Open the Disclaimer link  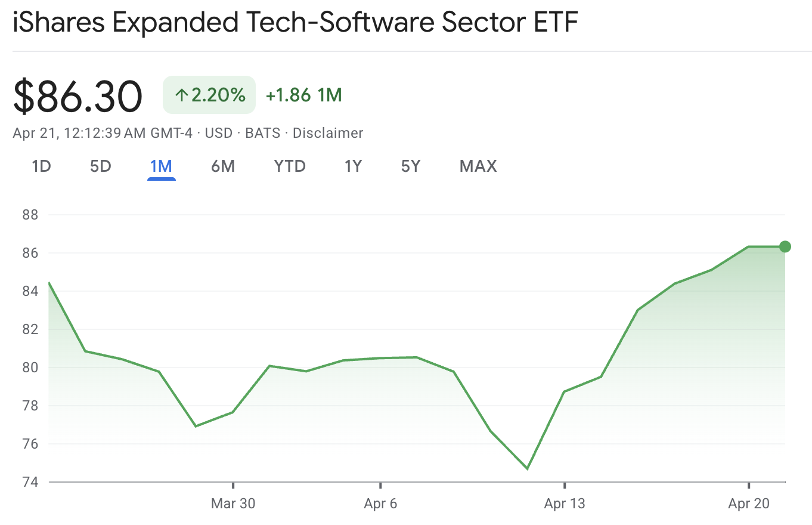tap(327, 133)
